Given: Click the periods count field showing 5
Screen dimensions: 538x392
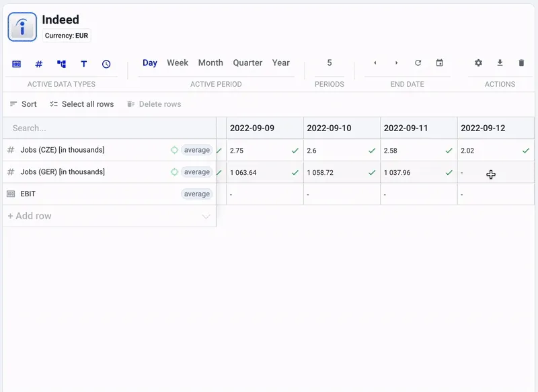Looking at the screenshot, I should 330,63.
